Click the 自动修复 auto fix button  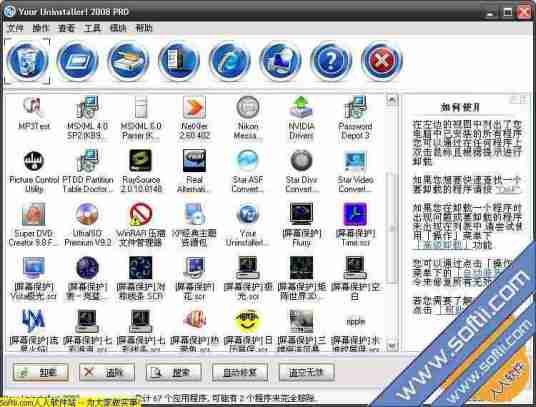(x=240, y=372)
